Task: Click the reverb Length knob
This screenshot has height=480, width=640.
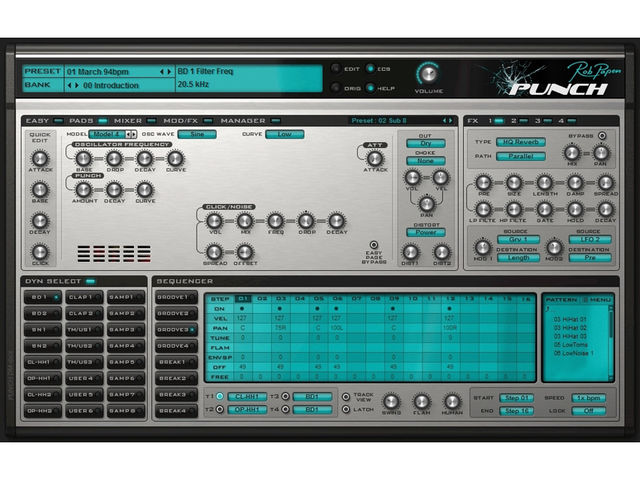Action: pos(544,183)
